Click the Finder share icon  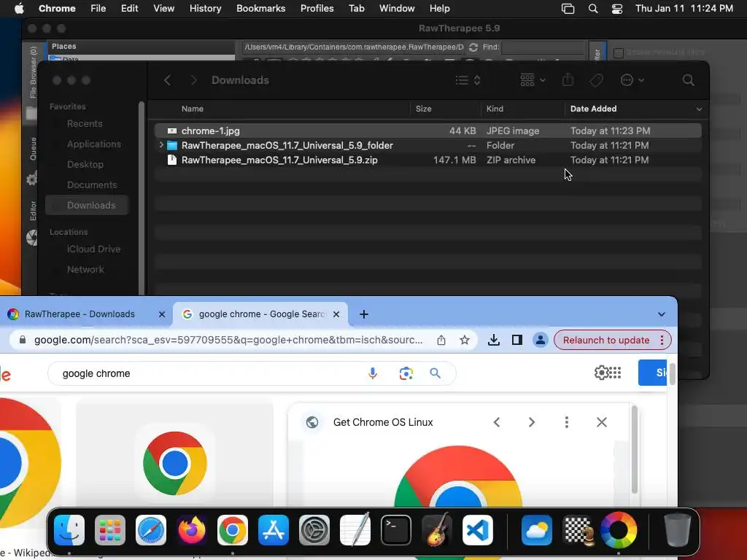pos(568,79)
